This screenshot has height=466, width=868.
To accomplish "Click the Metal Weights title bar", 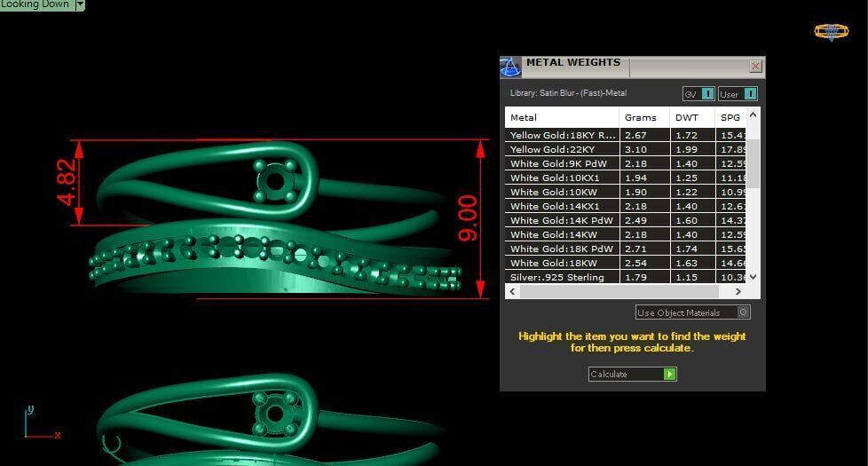I will click(631, 67).
